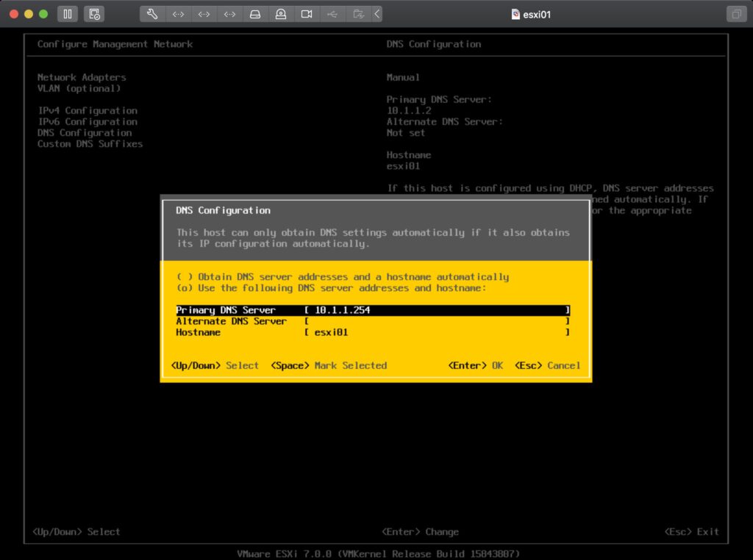Click the esxi01 window title text
Screen dimensions: 753x560
tap(536, 15)
